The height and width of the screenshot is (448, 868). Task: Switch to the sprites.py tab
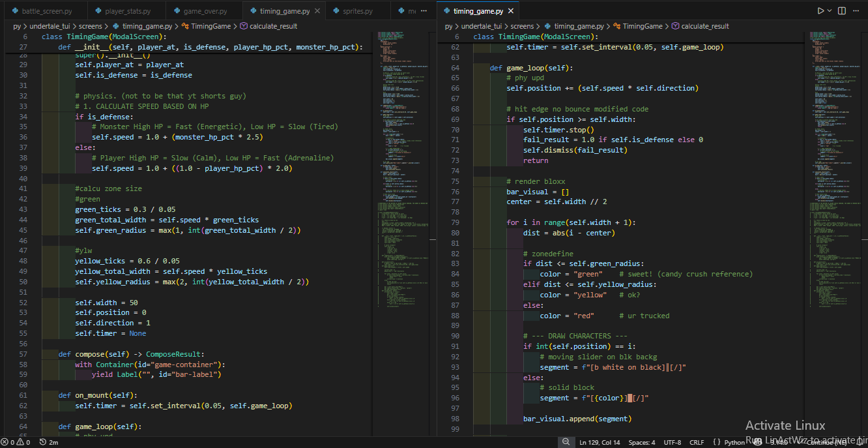click(357, 11)
